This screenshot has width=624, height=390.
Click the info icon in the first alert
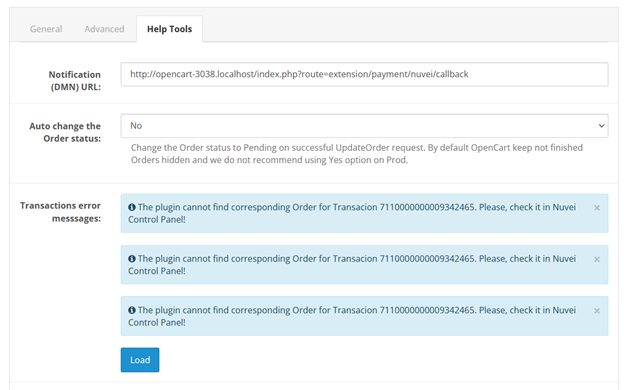coord(132,207)
